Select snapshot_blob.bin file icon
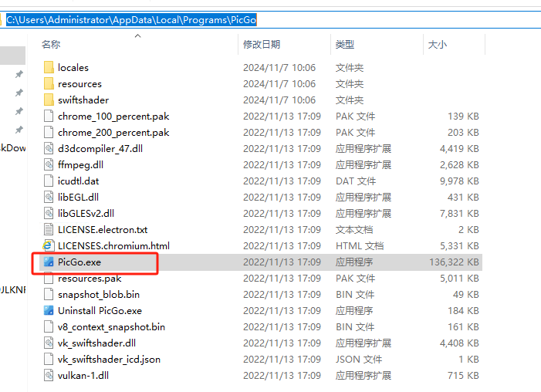 (49, 294)
